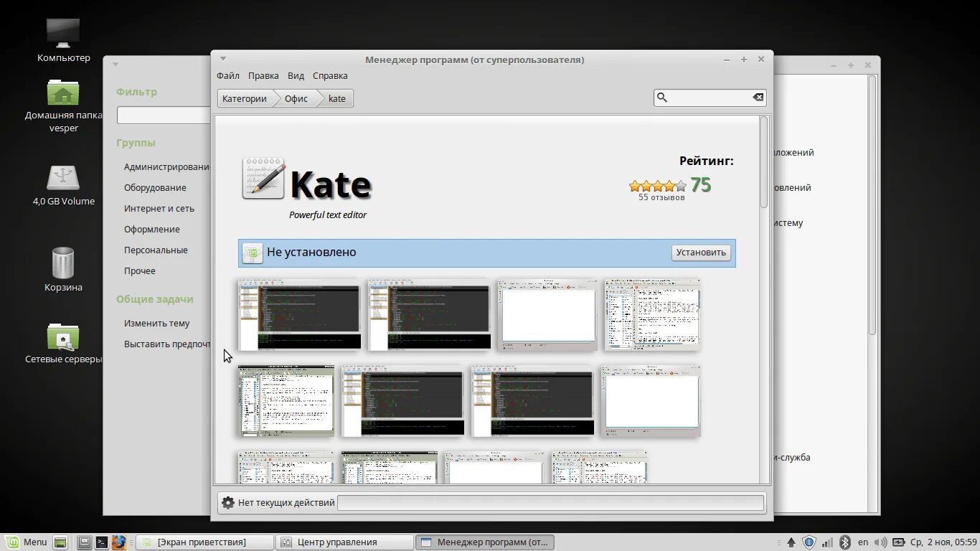Image resolution: width=980 pixels, height=551 pixels.
Task: Select Администрирование in Control Center groups
Action: [167, 167]
